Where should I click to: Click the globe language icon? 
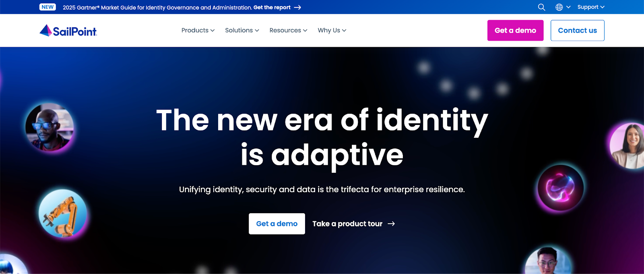coord(559,7)
